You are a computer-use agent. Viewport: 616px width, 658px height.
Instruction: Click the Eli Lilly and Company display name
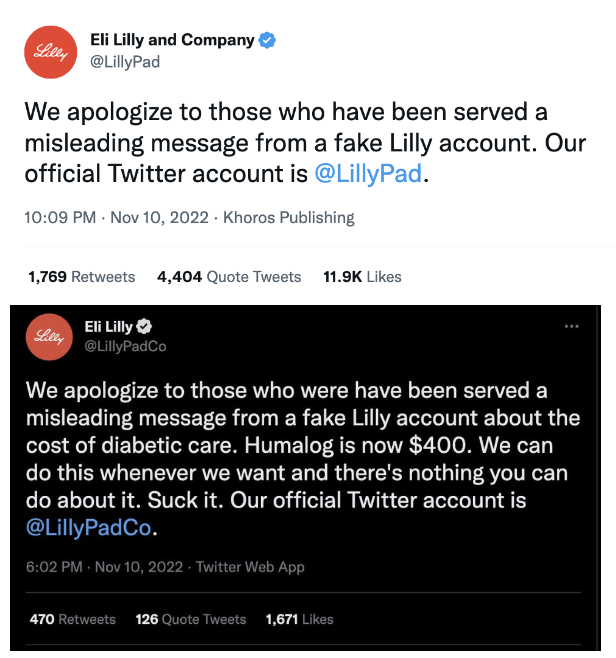(172, 40)
